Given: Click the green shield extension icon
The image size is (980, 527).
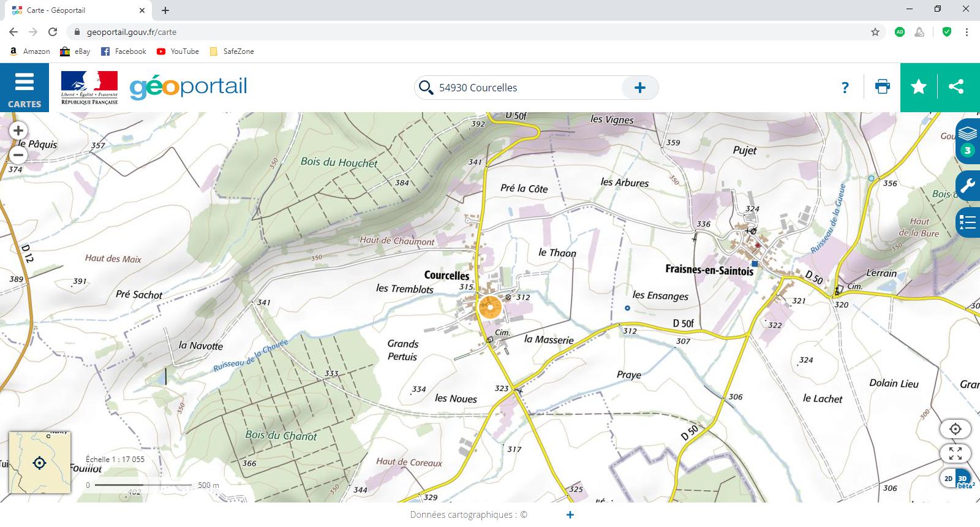Looking at the screenshot, I should (x=947, y=32).
